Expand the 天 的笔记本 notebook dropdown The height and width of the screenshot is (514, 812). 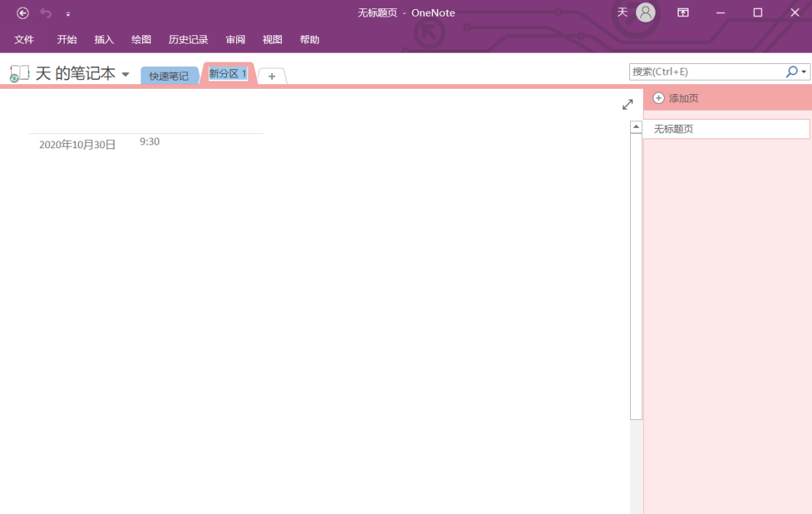pyautogui.click(x=126, y=75)
